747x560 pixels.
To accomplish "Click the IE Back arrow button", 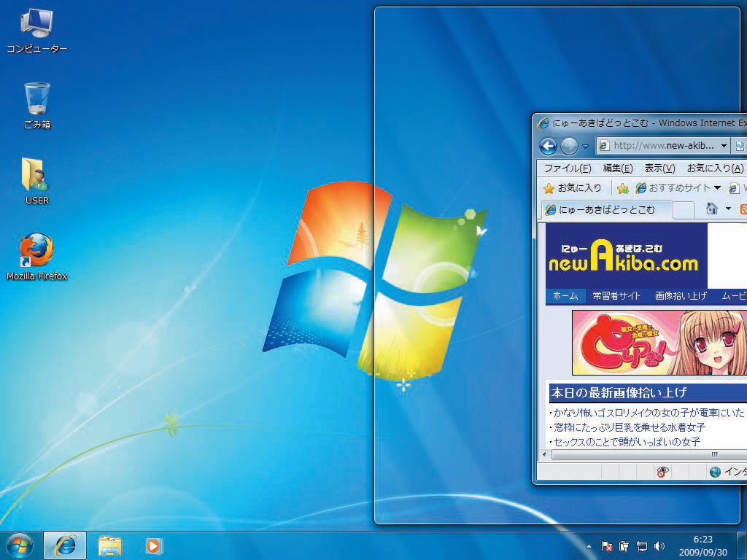I will pyautogui.click(x=549, y=146).
